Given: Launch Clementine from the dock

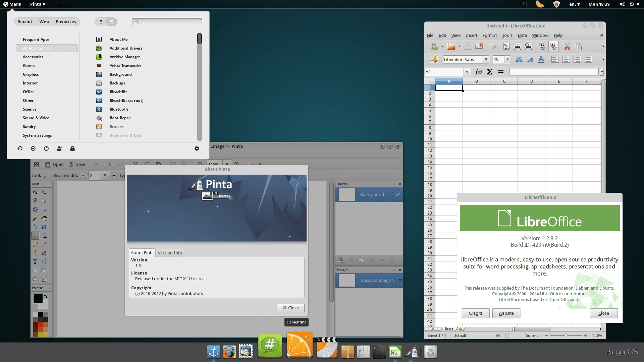Looking at the screenshot, I should coord(300,345).
